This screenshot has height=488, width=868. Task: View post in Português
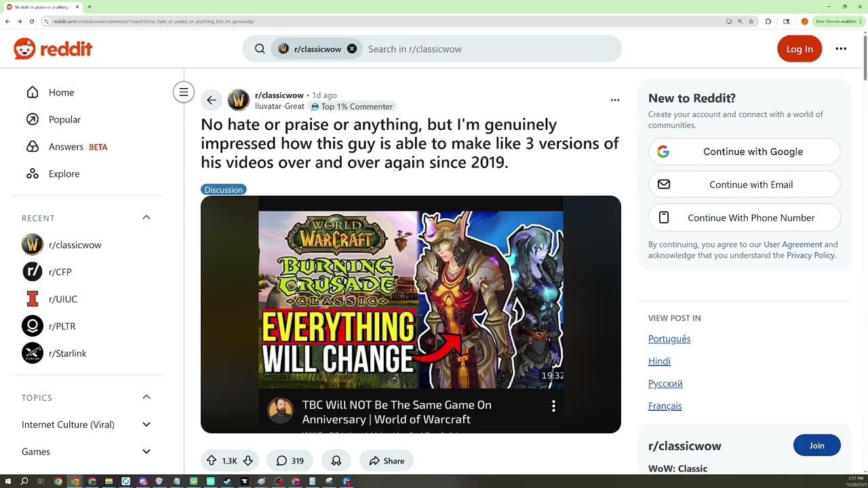point(669,339)
